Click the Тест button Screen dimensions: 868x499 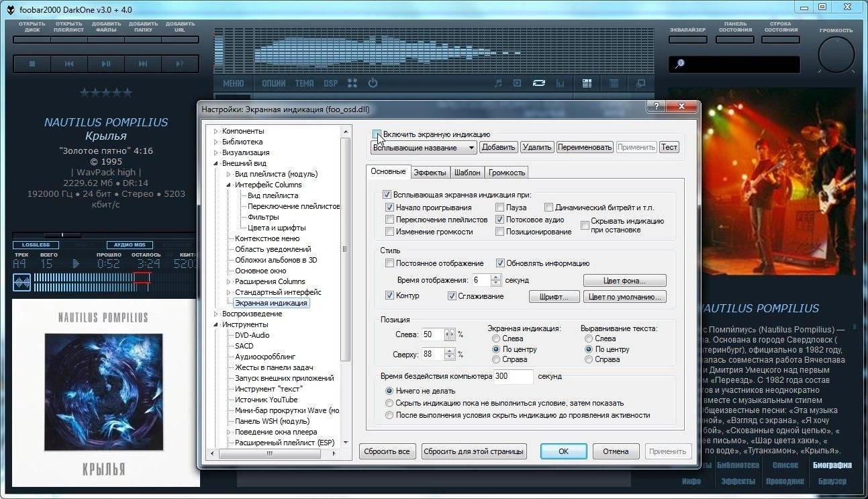[x=669, y=147]
